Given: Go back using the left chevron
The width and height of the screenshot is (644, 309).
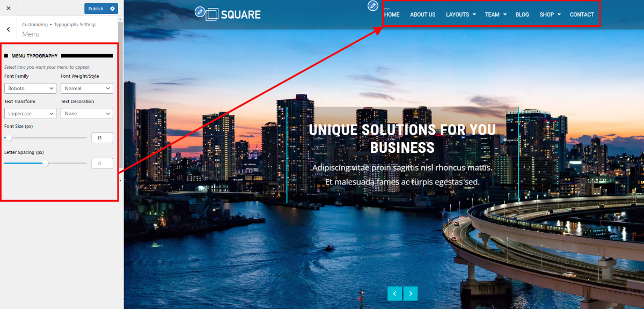Looking at the screenshot, I should pos(8,30).
